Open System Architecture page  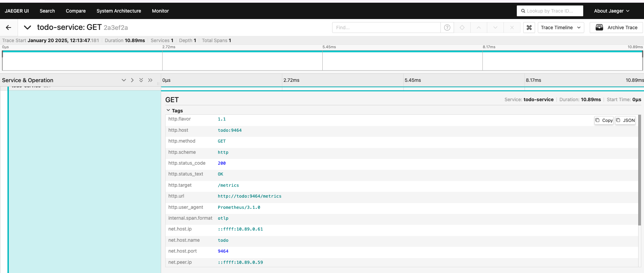(x=119, y=11)
